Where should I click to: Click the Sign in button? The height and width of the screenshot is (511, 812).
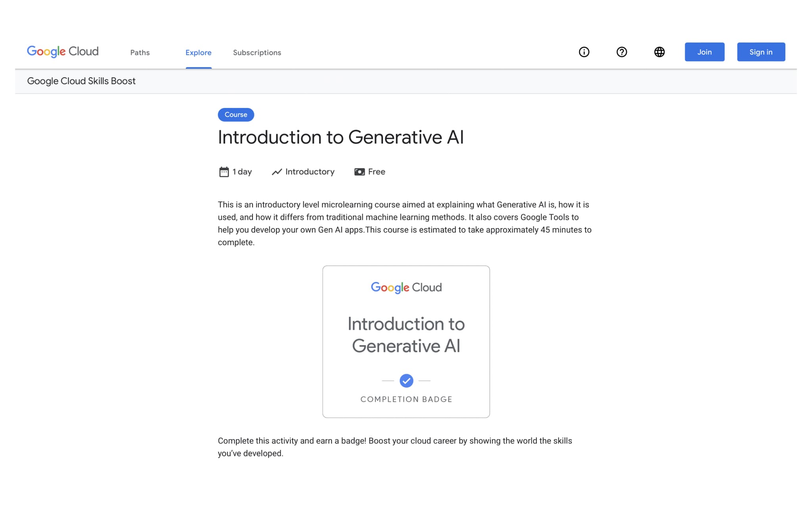(761, 52)
